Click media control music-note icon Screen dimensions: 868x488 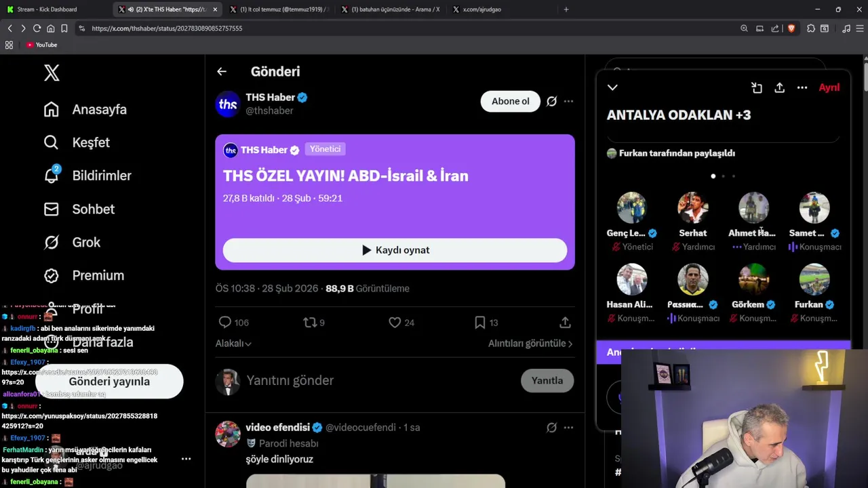[846, 28]
